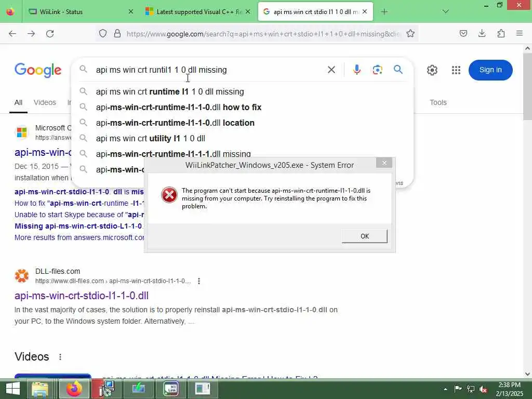Pick the 'utility l1 1 0 dll' suggestion
Screen dimensions: 532x399
(x=150, y=138)
